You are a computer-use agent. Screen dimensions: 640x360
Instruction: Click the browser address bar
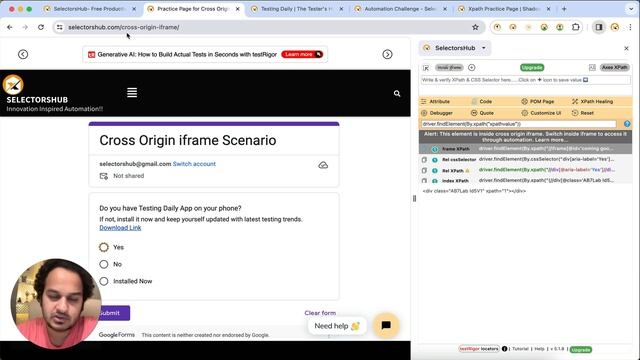tap(269, 27)
